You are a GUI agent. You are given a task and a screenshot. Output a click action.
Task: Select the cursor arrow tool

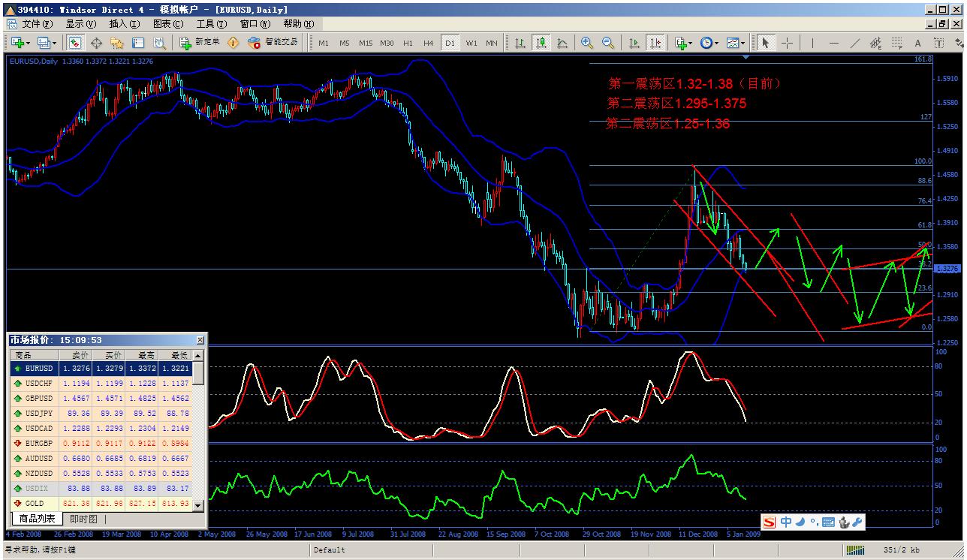(766, 43)
